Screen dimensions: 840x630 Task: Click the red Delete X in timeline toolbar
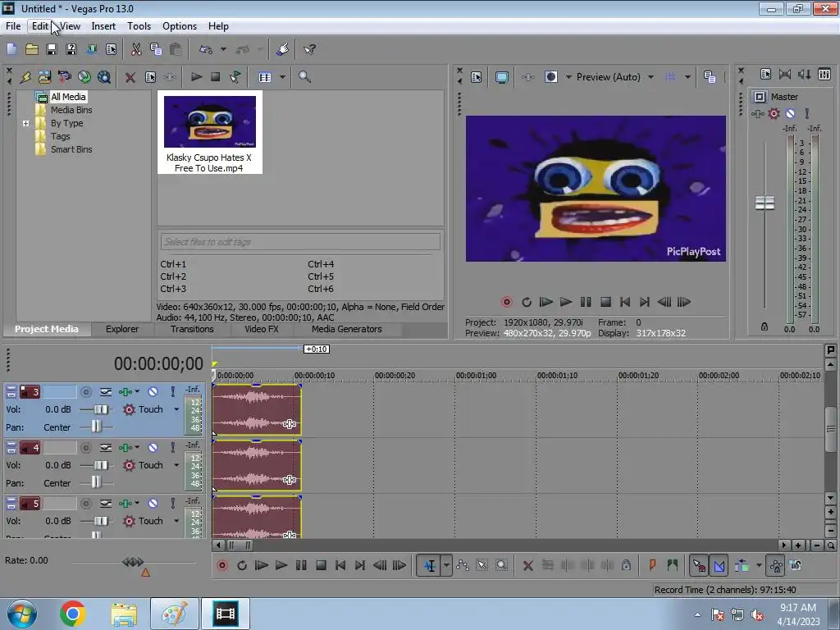527,565
